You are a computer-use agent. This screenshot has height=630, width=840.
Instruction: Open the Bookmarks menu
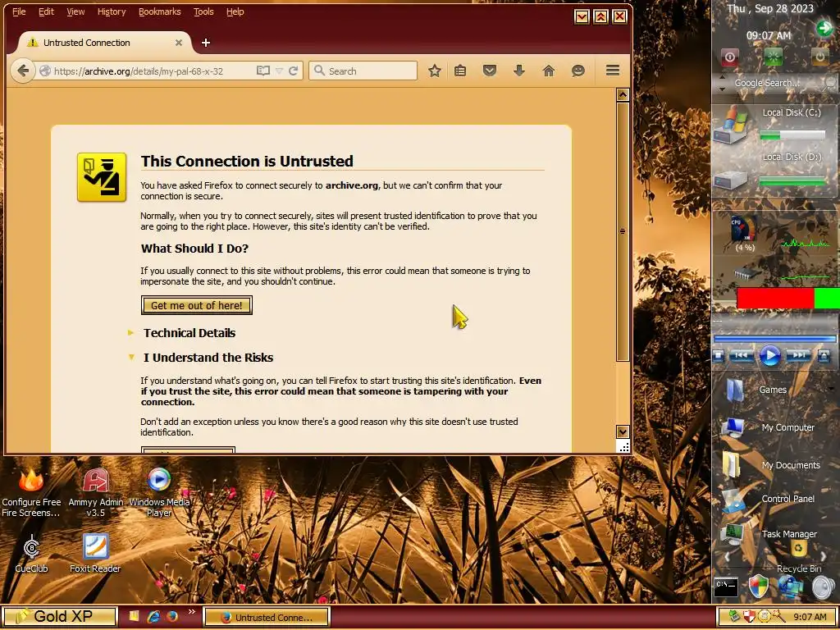coord(160,11)
